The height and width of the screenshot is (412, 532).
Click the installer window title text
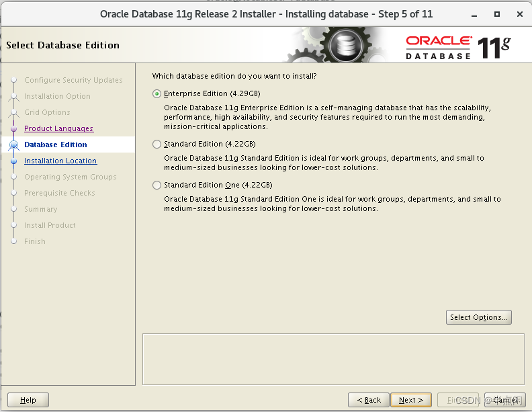(266, 14)
